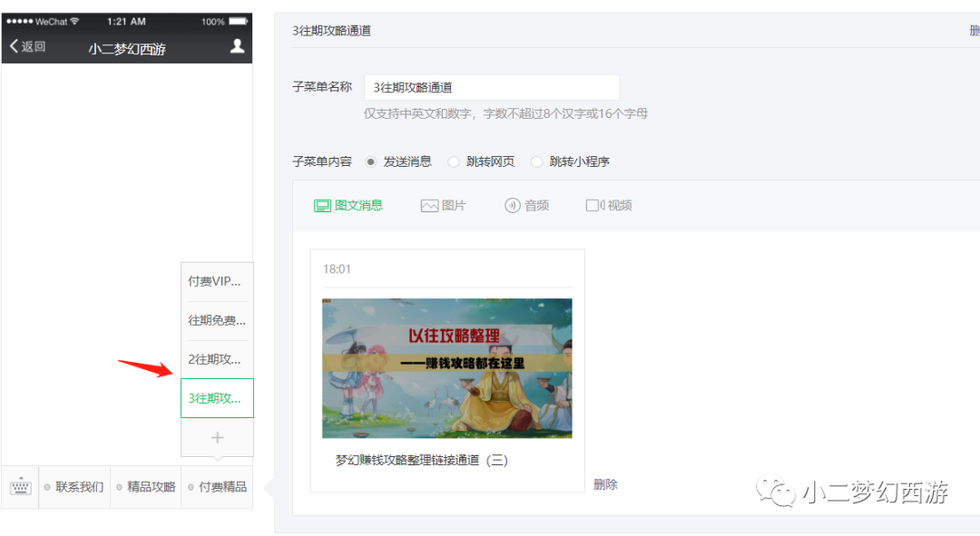Switch to the 图文消息 tab

tap(348, 206)
